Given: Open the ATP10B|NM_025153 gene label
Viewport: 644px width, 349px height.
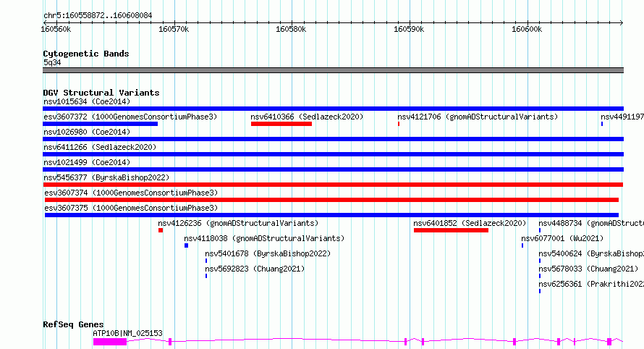Looking at the screenshot, I should [127, 333].
